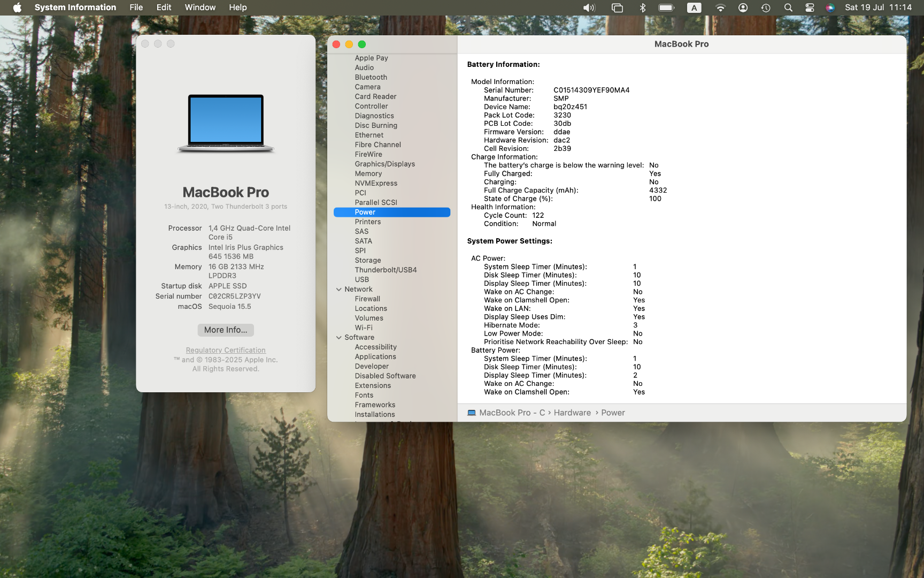
Task: Select PCI in the sidebar
Action: (x=360, y=193)
